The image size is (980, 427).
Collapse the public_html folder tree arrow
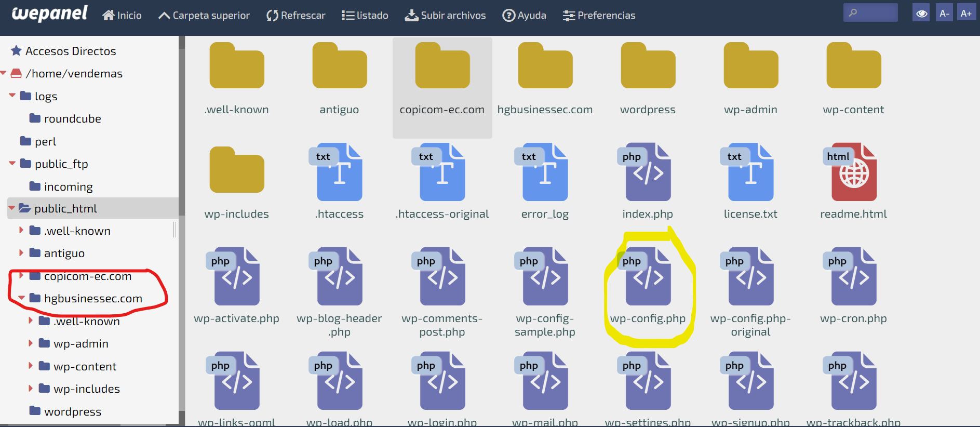coord(12,208)
